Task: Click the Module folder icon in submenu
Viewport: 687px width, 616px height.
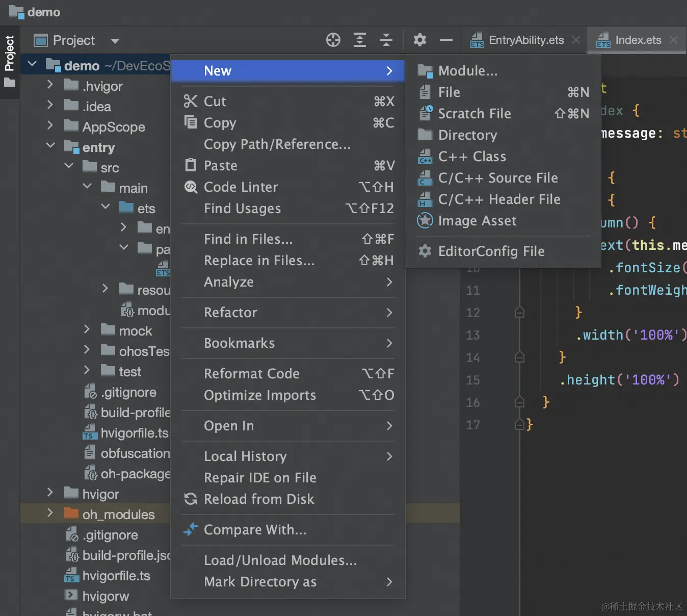Action: pyautogui.click(x=425, y=70)
